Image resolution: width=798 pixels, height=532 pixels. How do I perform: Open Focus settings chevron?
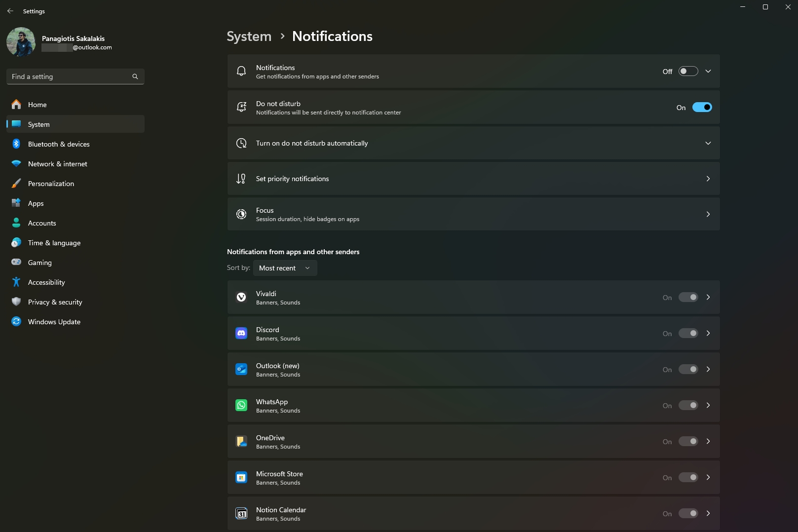tap(708, 214)
